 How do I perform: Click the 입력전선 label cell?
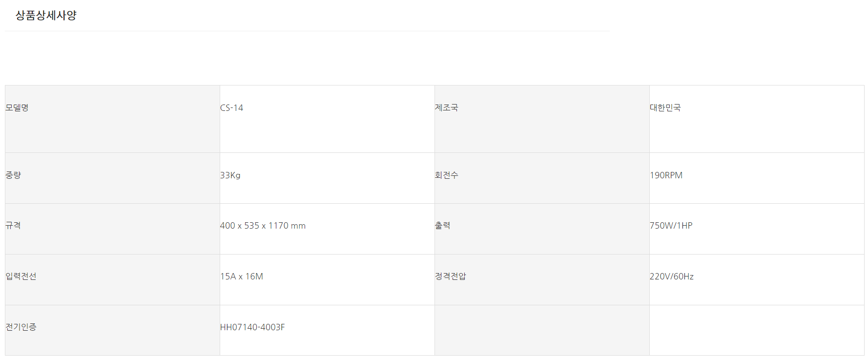(21, 276)
